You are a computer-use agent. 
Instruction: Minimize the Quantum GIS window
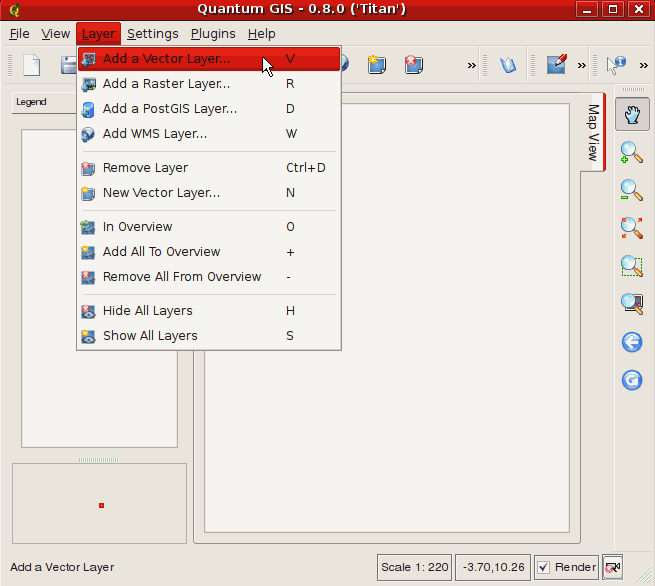(x=587, y=9)
